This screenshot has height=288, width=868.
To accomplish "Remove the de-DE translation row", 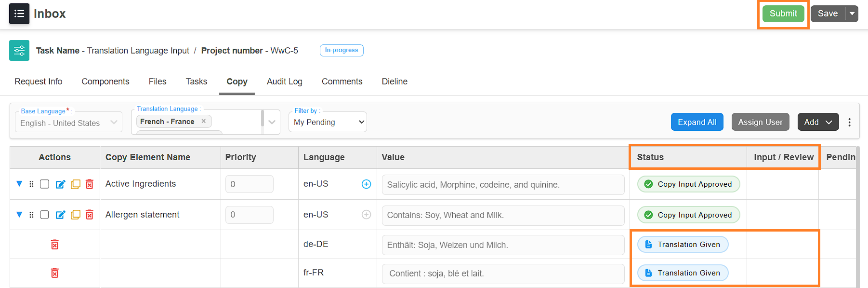I will [x=55, y=245].
